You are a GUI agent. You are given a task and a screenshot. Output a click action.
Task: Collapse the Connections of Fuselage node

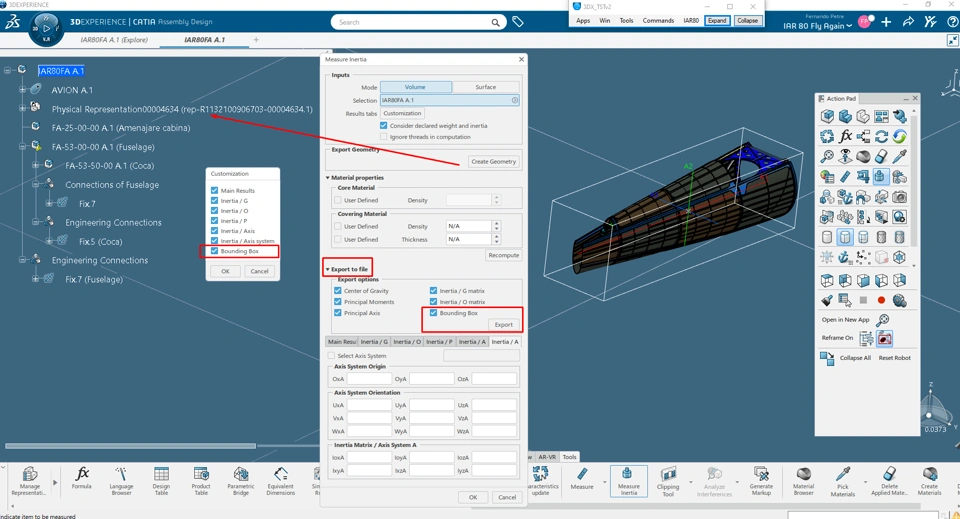(36, 184)
